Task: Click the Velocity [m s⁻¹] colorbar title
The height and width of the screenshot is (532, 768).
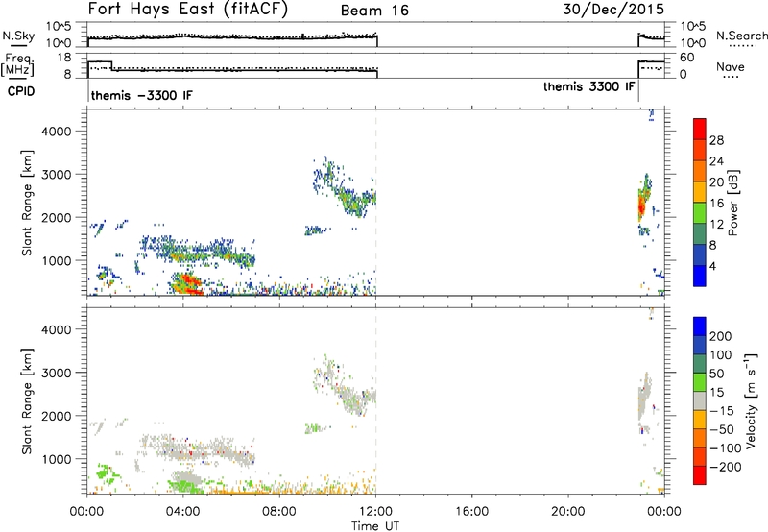Action: click(x=750, y=400)
